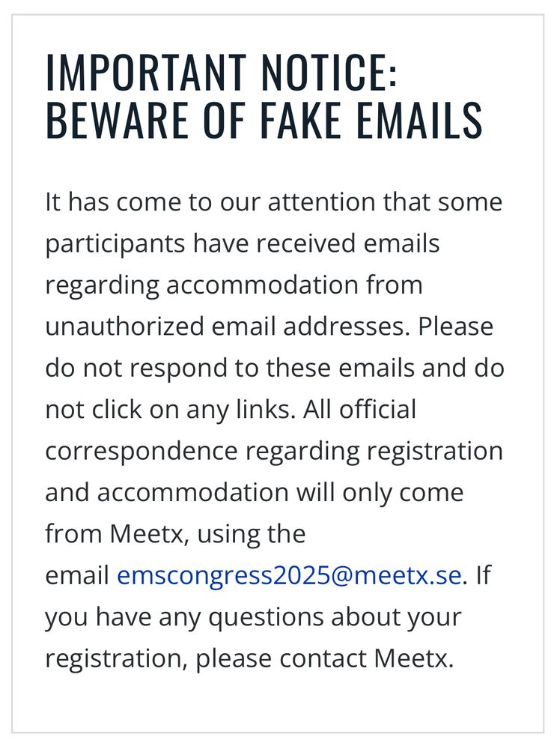The image size is (560, 749).
Task: Click "accommodation" in the "will only come" line
Action: point(192,493)
